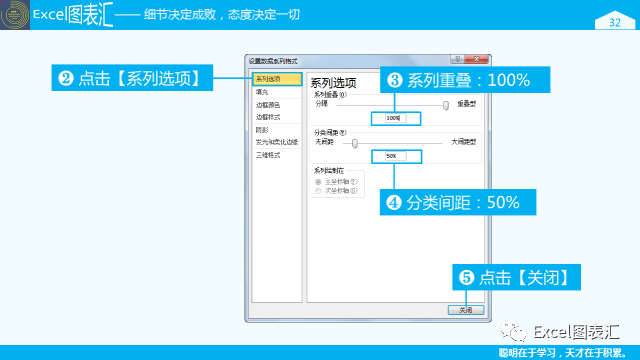Click the Excel图表汇 logo at the top left
Viewport: 640px width, 360px height.
(15, 15)
